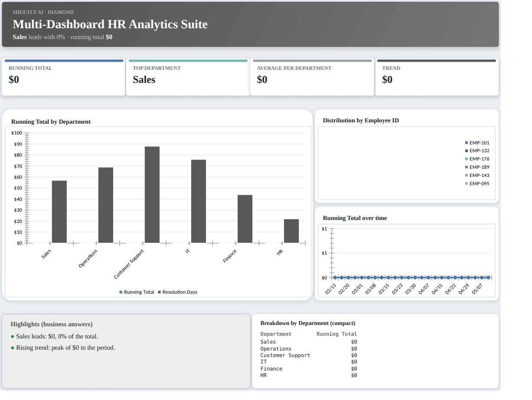
Task: Select the Operations row in the breakdown table
Action: [309, 349]
